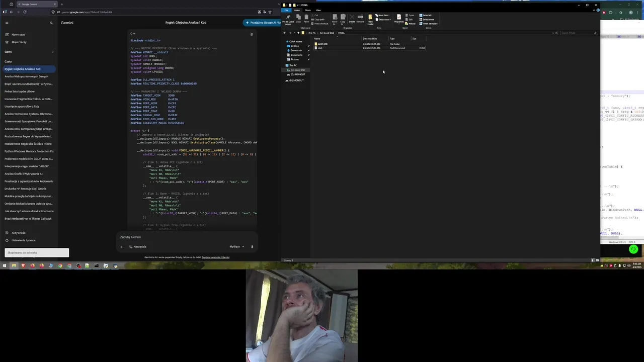Open Moje rzeczy in Gemini sidebar
Viewport: 644px width, 362px height.
pyautogui.click(x=19, y=42)
